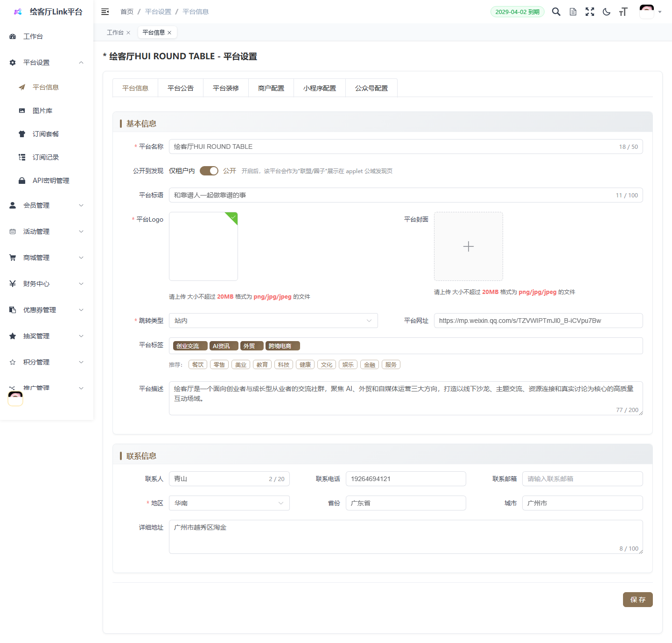Click the 工作台 dashboard icon
672x643 pixels.
pyautogui.click(x=13, y=36)
